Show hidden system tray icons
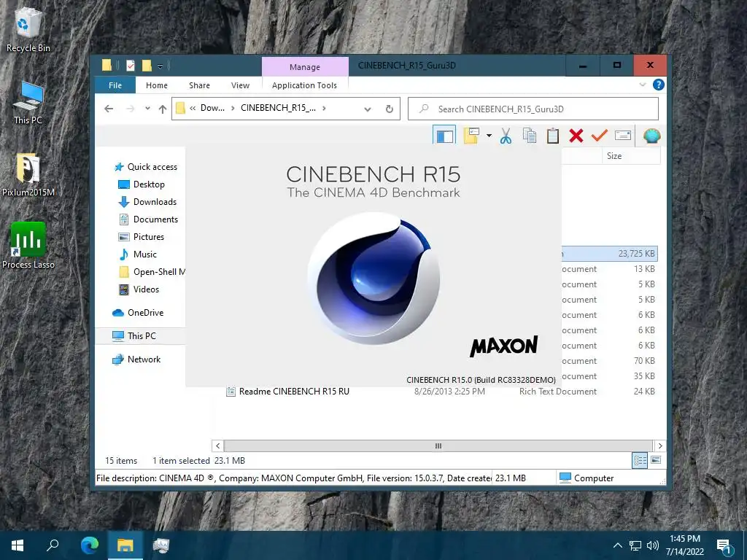Viewport: 747px width, 560px height. point(617,545)
